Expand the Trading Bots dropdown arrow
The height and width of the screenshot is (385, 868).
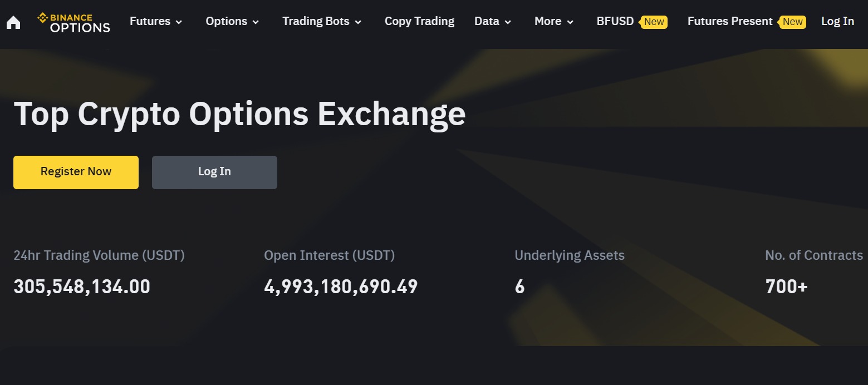point(358,22)
